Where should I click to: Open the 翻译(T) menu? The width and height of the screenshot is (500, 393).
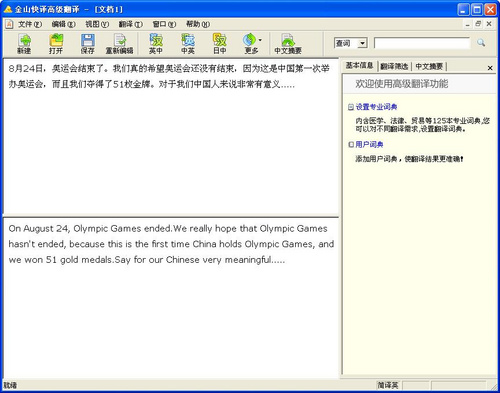[x=131, y=24]
